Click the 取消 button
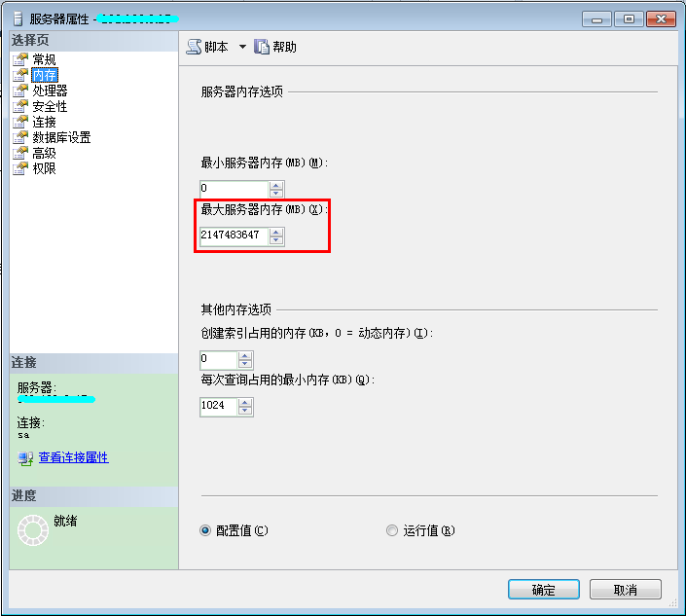Viewport: 686px width, 616px height. 626,590
